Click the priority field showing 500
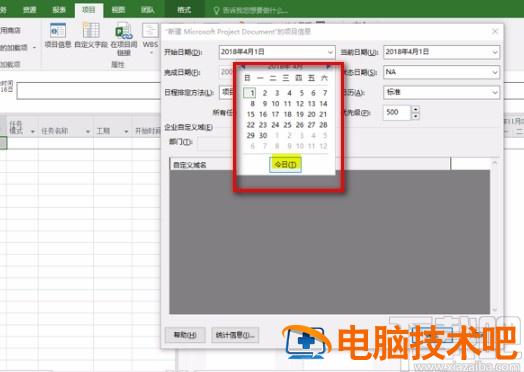 tap(397, 113)
